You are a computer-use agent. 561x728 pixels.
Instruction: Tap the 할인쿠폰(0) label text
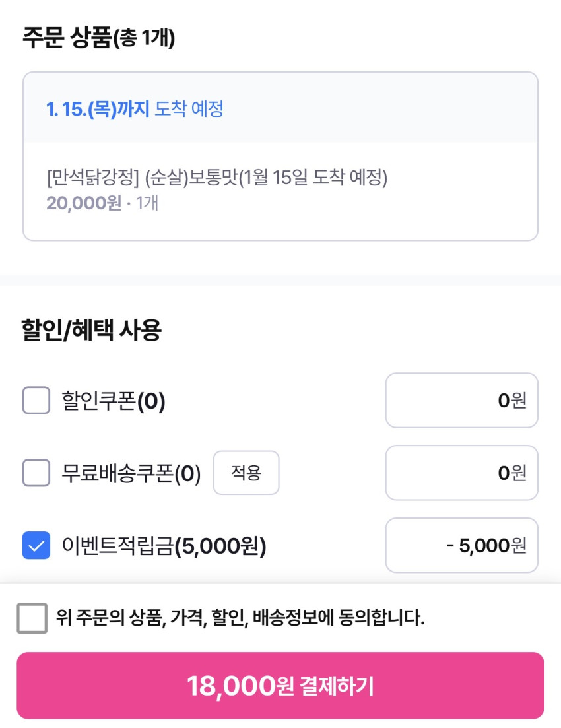(113, 401)
